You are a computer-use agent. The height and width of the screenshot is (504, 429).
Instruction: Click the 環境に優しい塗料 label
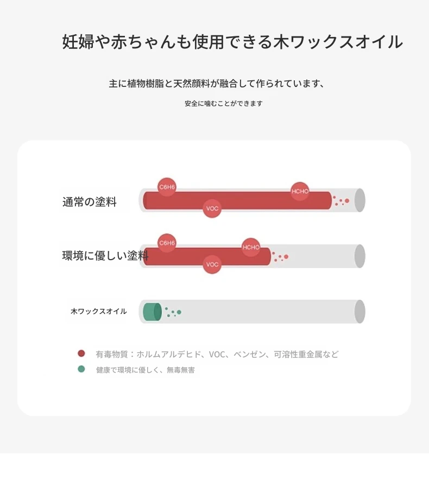pos(105,256)
